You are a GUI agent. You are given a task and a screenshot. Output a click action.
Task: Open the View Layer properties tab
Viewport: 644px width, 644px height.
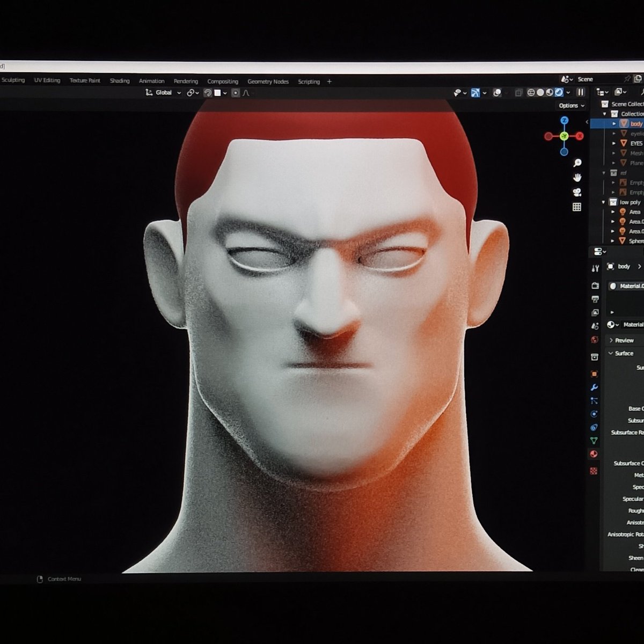(595, 313)
